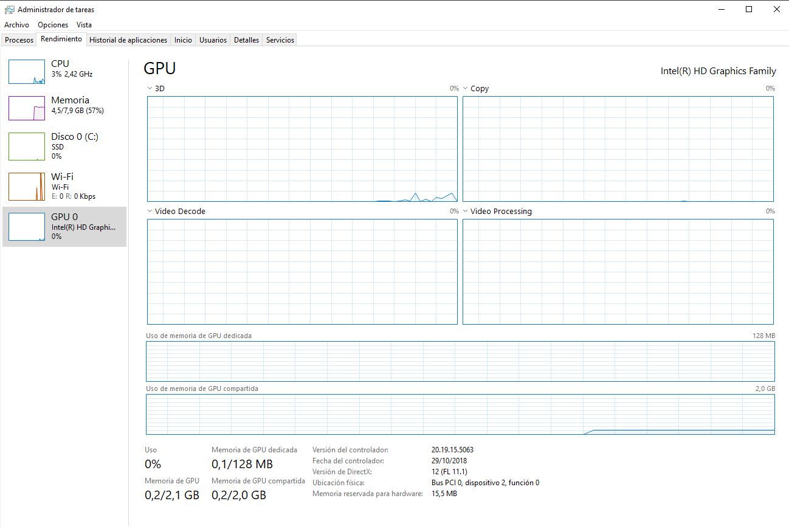Open the Usuarios tab

213,40
